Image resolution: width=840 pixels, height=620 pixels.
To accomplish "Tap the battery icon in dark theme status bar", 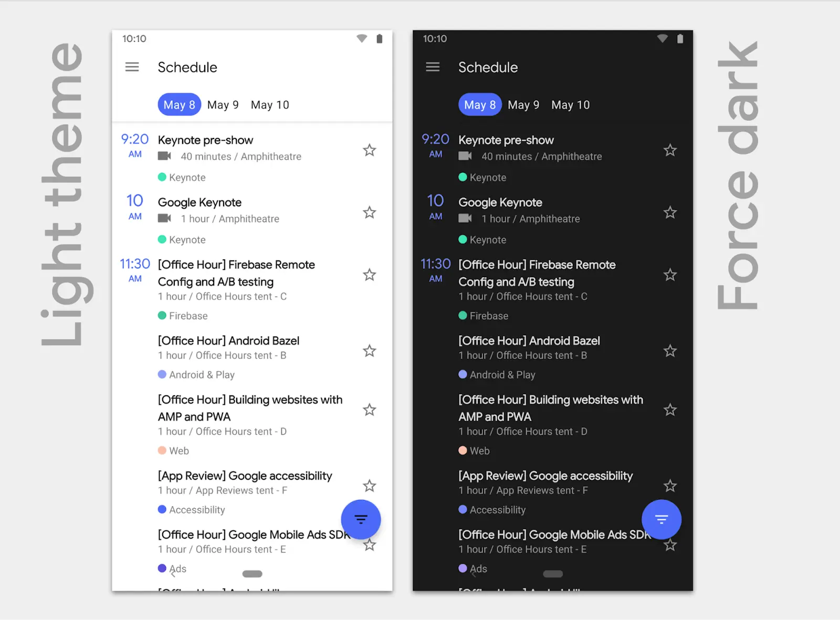I will 680,38.
